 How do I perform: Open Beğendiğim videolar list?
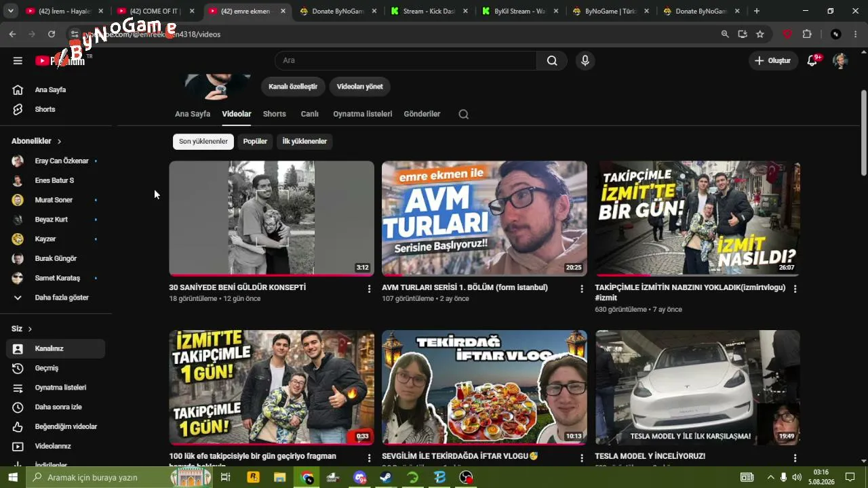point(56,426)
